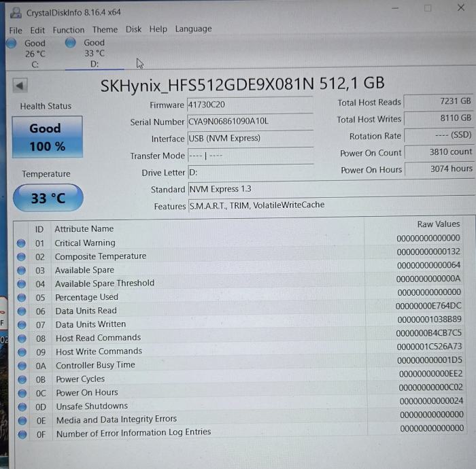Select the C: drive tab
Screen dimensions: 476x469
point(35,54)
